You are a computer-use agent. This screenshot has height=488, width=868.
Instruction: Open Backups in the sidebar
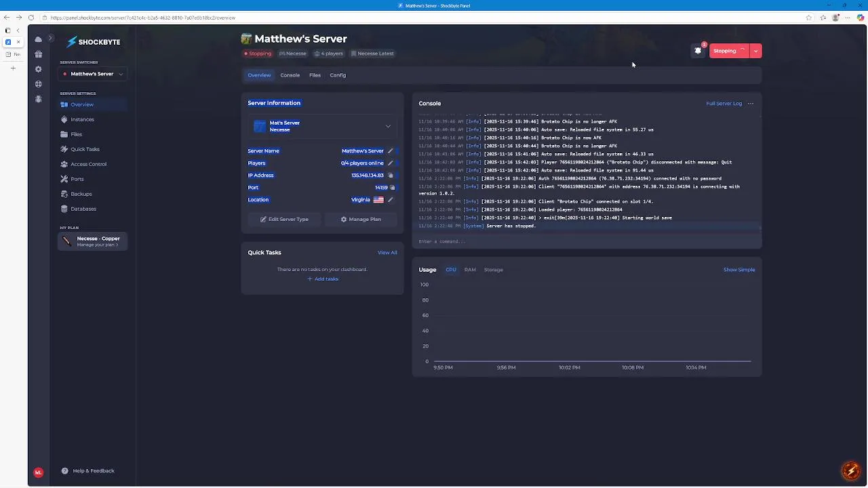click(92, 194)
